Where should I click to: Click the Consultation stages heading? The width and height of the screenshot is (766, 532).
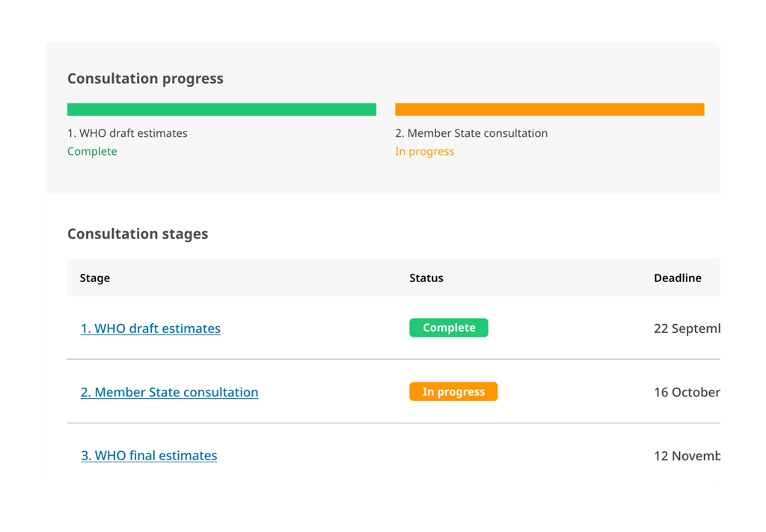pyautogui.click(x=138, y=233)
